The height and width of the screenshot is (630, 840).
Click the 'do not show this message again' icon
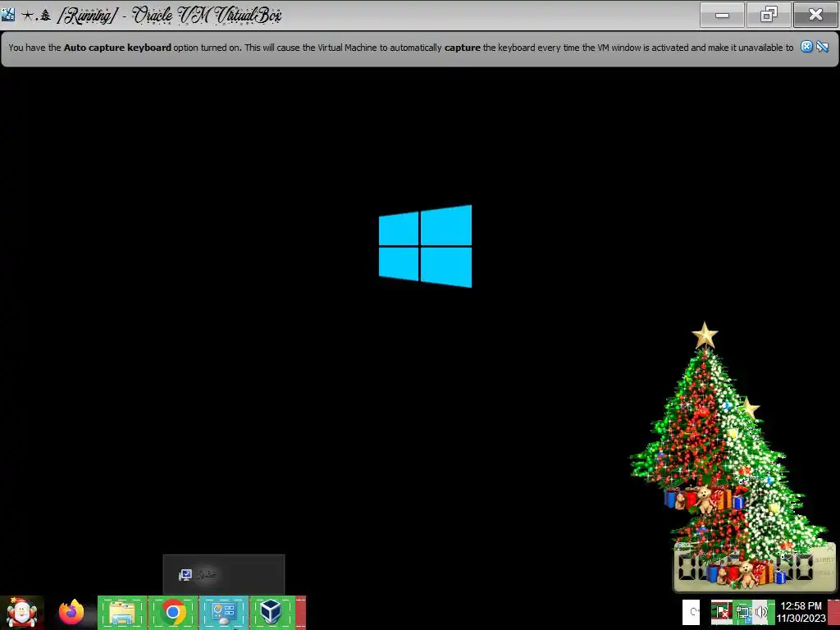(822, 47)
